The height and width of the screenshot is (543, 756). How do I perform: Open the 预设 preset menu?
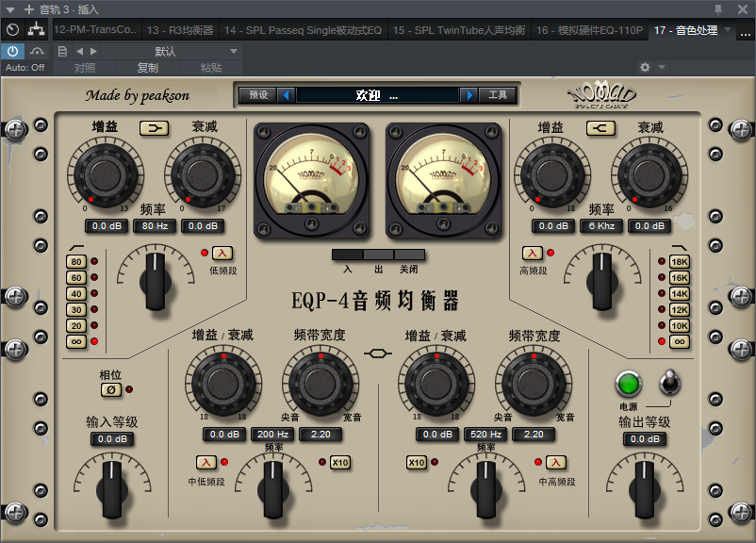258,95
